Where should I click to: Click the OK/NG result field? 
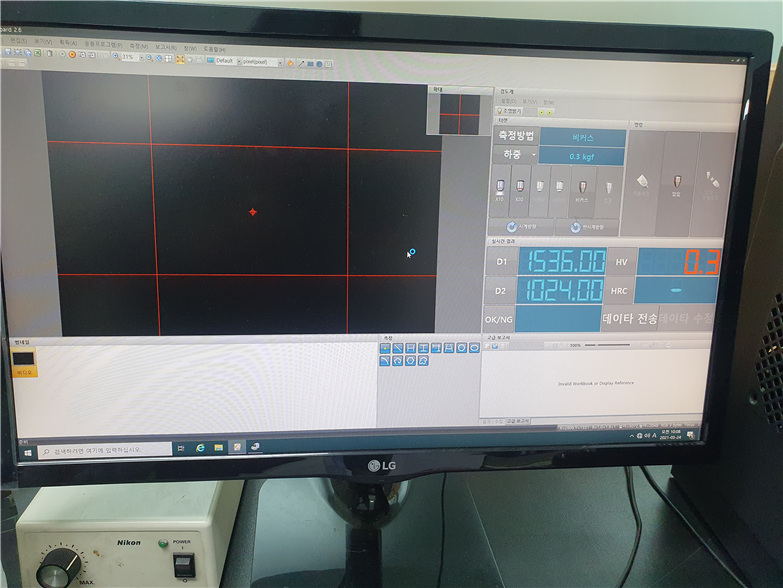pos(557,318)
